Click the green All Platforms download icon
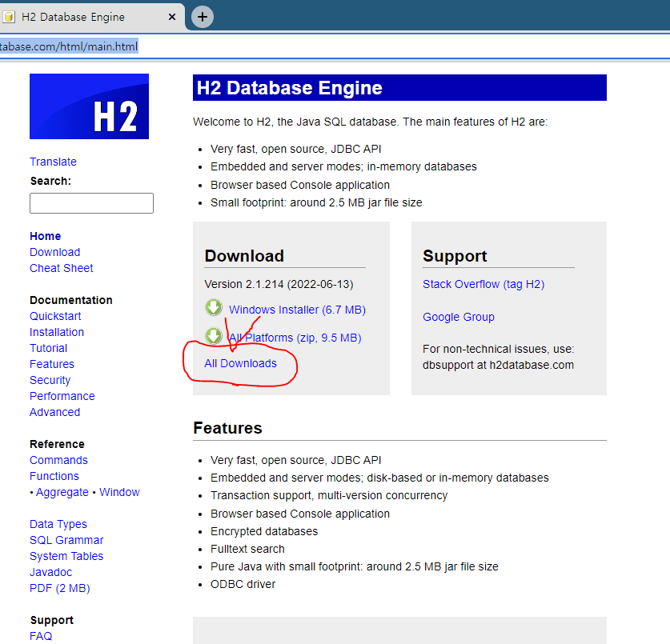 214,337
